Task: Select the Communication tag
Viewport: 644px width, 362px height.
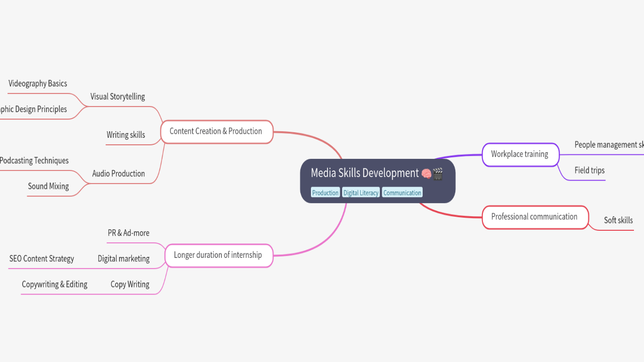Action: [x=402, y=193]
